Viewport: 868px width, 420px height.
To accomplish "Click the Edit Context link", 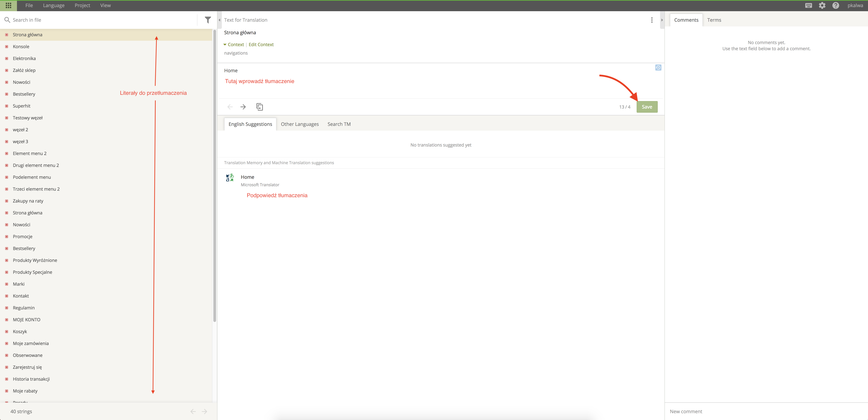I will click(261, 44).
